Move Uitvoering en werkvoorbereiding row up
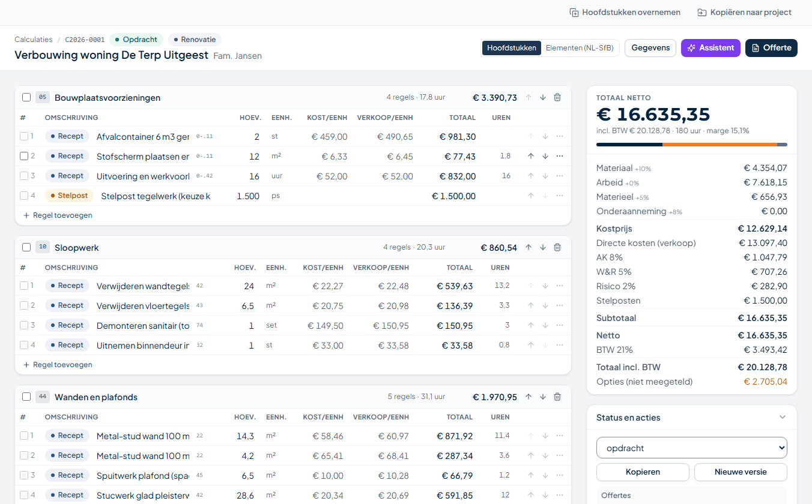 pos(531,176)
